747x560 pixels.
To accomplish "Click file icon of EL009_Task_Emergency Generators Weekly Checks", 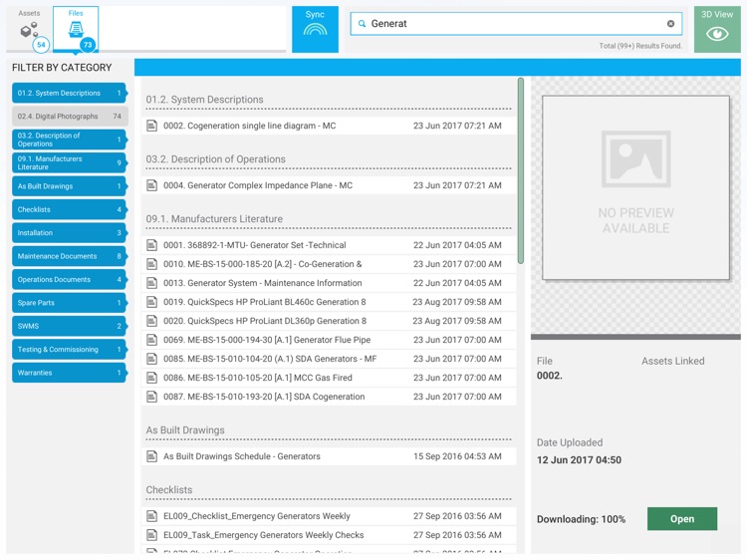I will (152, 535).
